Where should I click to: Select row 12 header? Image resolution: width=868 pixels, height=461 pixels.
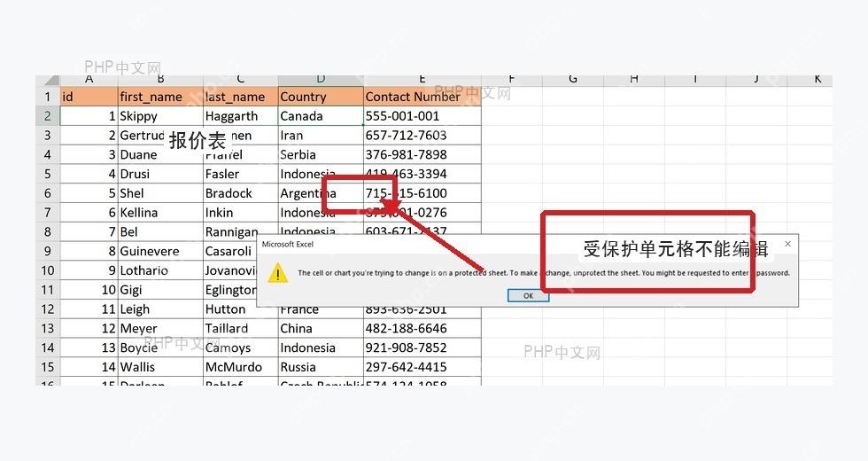point(48,309)
